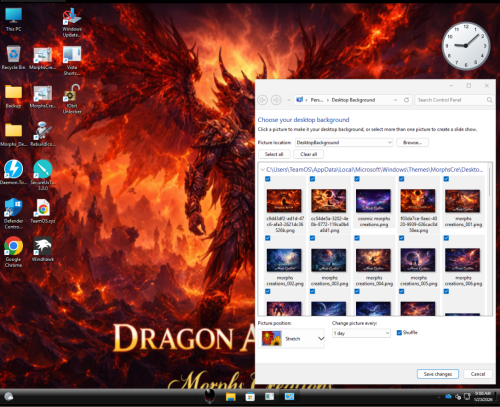500x407 pixels.
Task: Select the morphs creations_001.png thumbnail
Action: tap(463, 201)
